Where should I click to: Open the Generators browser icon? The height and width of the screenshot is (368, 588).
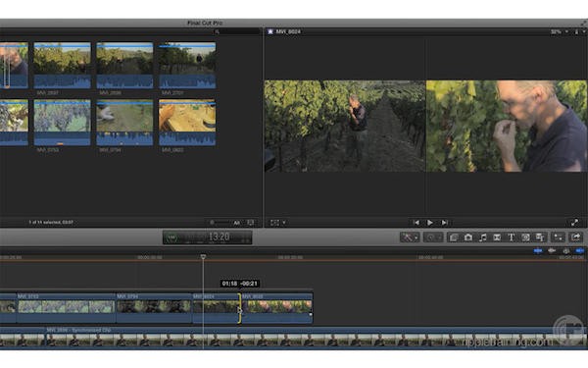pyautogui.click(x=525, y=237)
